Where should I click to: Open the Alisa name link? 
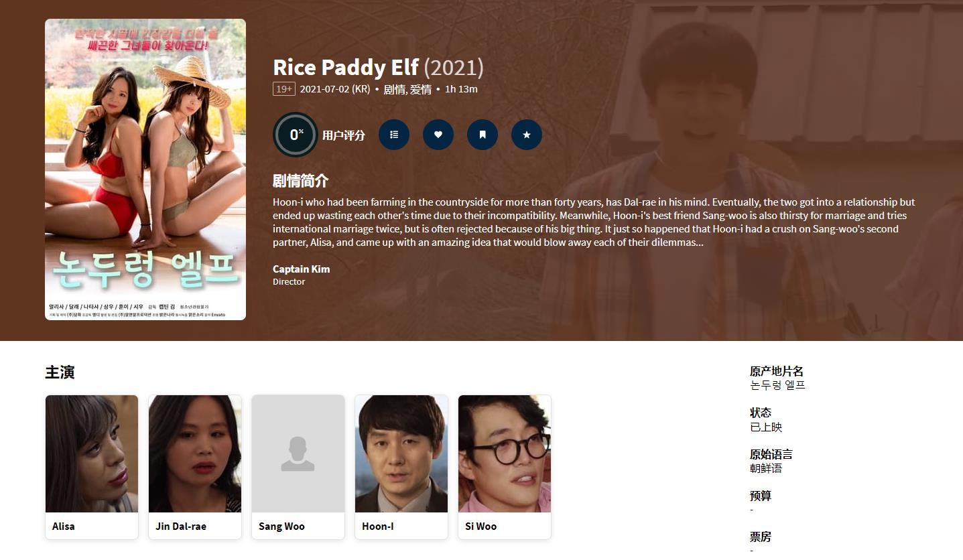64,527
